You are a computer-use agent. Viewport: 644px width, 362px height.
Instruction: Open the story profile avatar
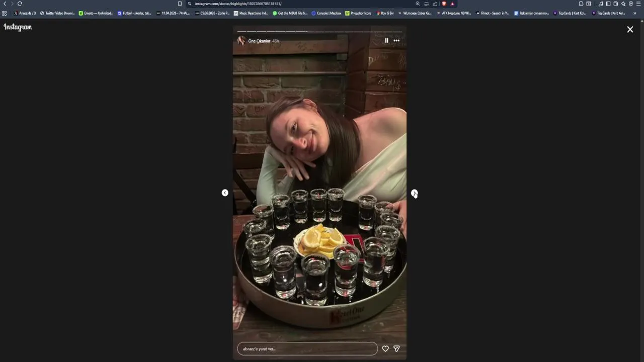coord(242,41)
